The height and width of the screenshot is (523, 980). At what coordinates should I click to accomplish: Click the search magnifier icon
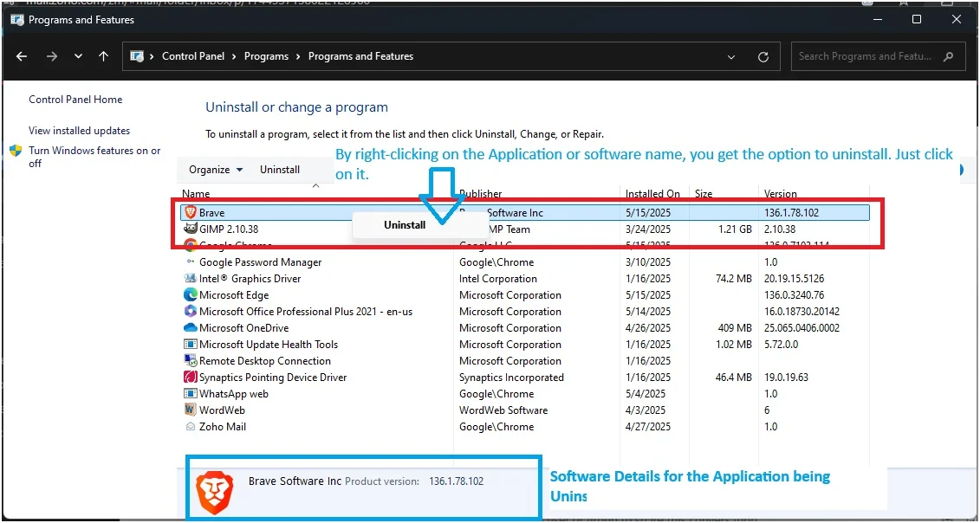[x=948, y=56]
